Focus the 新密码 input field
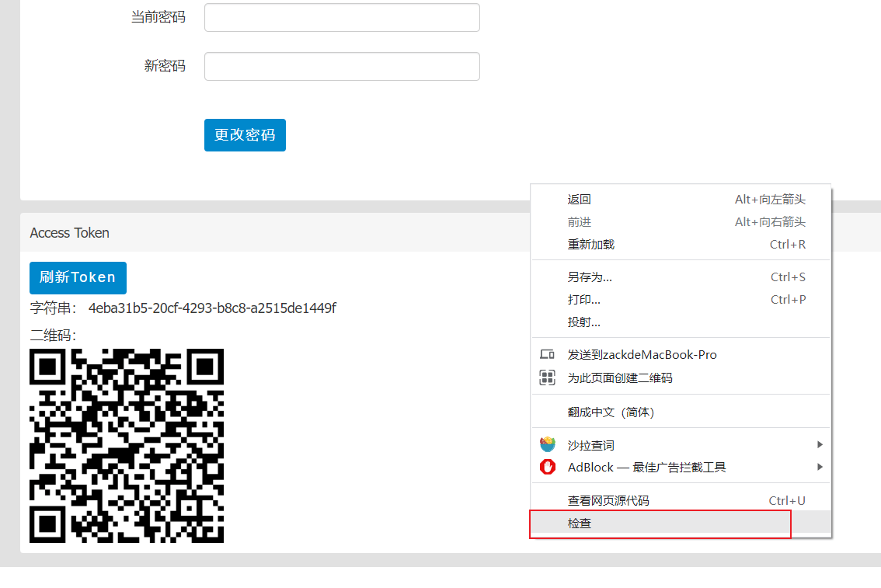 (x=342, y=66)
